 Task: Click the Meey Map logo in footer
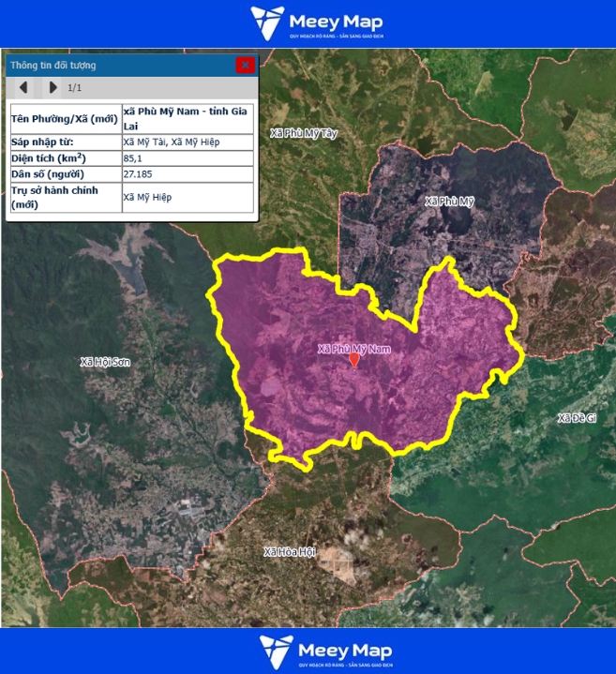coord(325,652)
